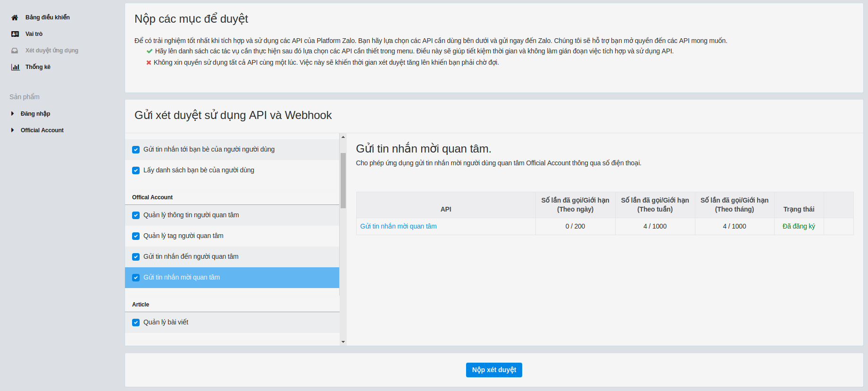Expand the Đăng nhập product section
This screenshot has height=391, width=868.
13,114
